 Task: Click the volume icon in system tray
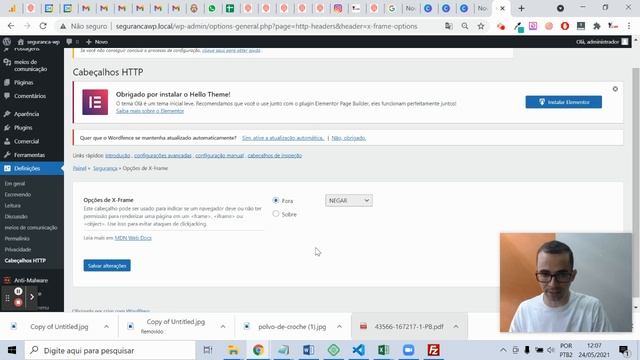tap(551, 350)
